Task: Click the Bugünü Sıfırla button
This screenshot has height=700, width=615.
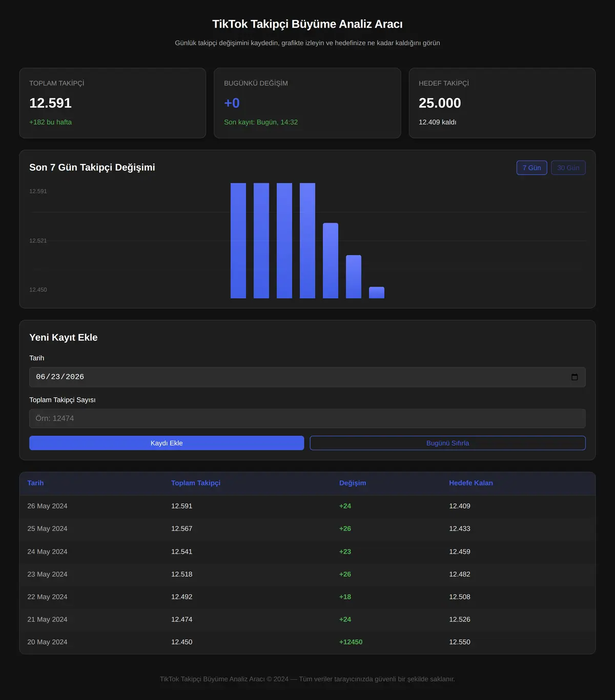Action: [x=448, y=443]
